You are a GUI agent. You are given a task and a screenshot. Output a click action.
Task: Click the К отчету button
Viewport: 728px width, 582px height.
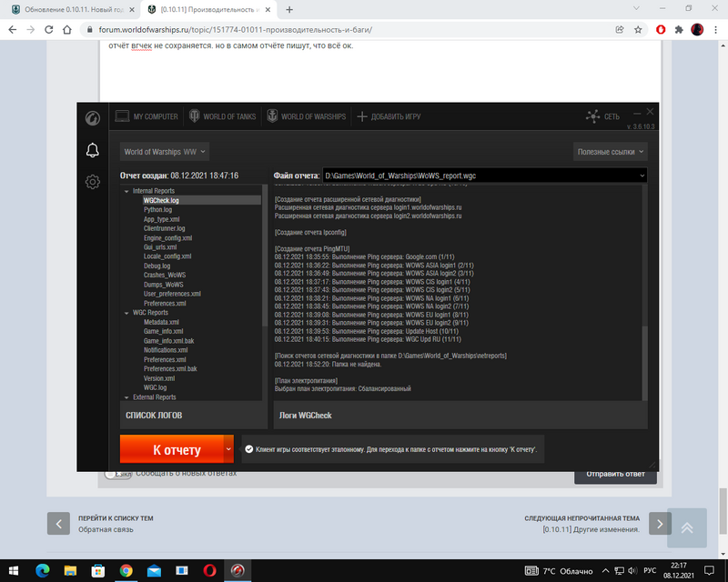[x=171, y=449]
